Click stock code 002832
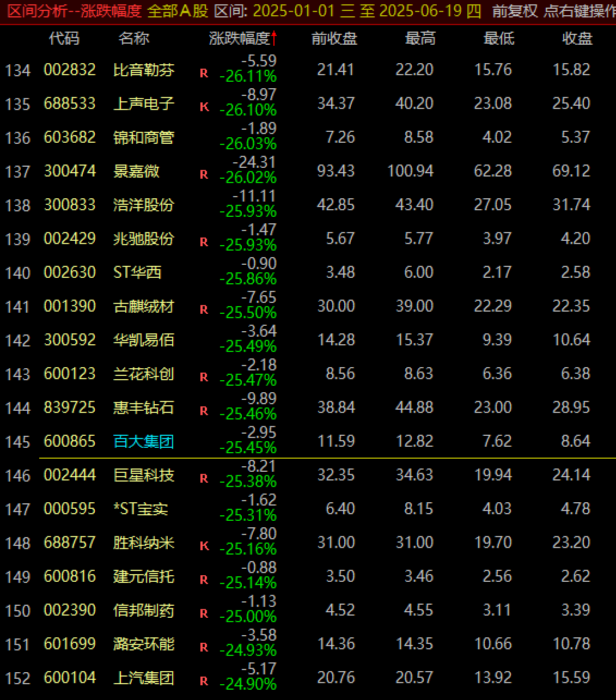Screen dimensions: 616x700 pyautogui.click(x=70, y=70)
